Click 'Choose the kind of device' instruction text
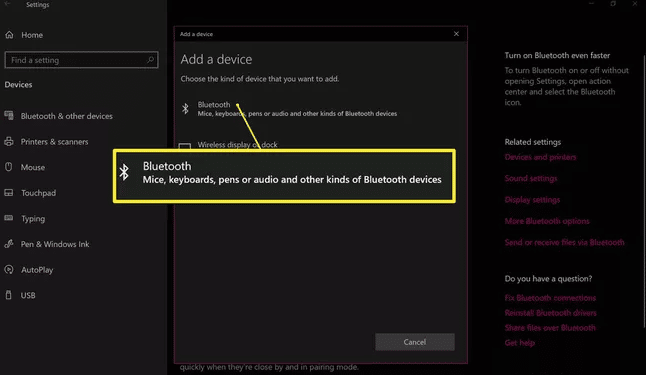Screen dimensions: 646x375 tap(260, 79)
